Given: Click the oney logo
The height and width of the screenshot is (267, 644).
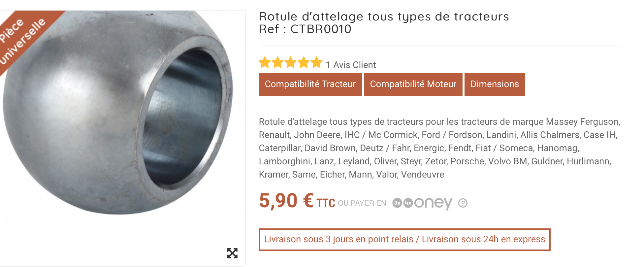Looking at the screenshot, I should (433, 203).
